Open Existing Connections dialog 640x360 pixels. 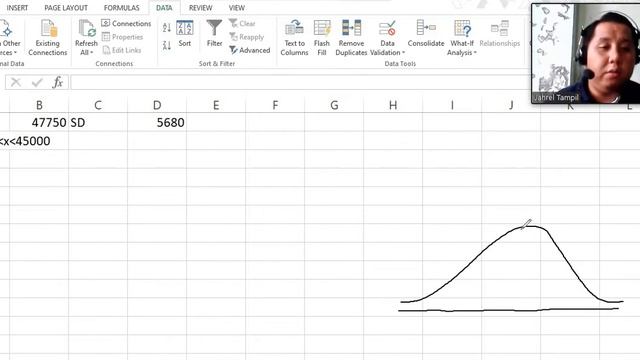click(x=48, y=38)
